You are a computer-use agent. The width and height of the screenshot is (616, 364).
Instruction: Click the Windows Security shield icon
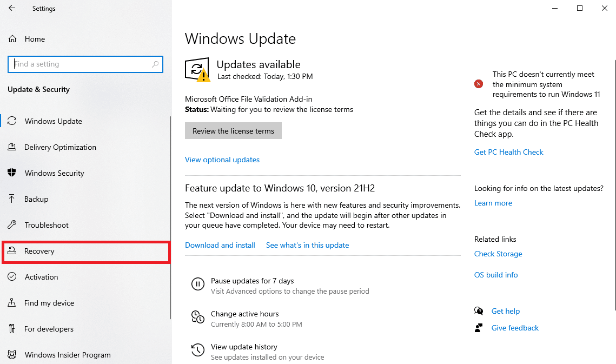coord(12,173)
